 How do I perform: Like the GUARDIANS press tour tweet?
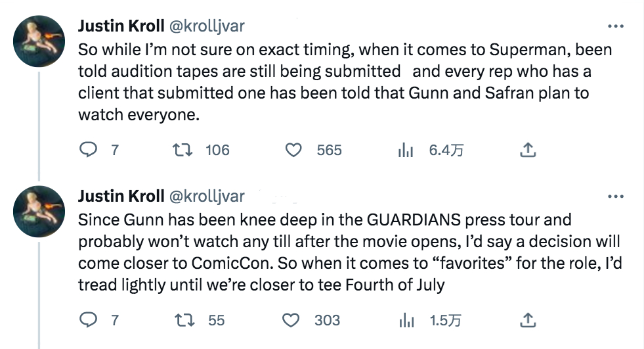[293, 320]
